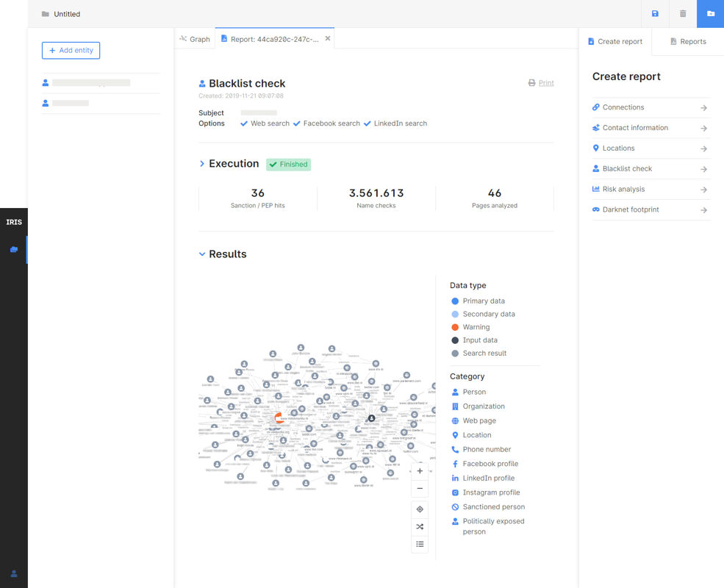This screenshot has height=588, width=724.
Task: Create a Darknet footprint report
Action: [x=651, y=209]
